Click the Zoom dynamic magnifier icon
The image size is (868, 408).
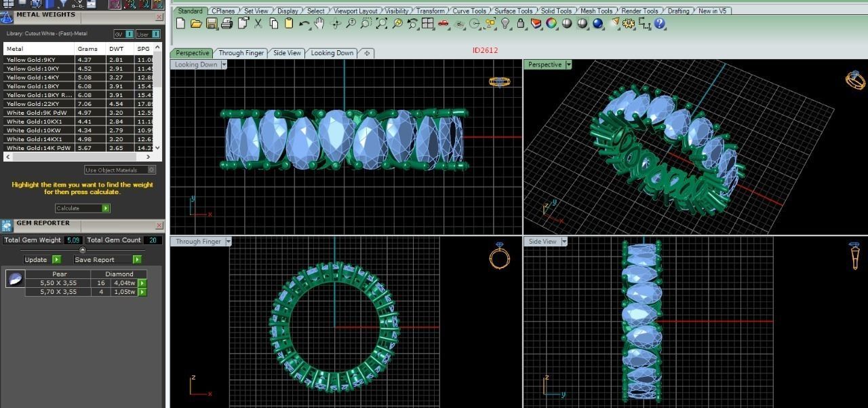tap(351, 24)
